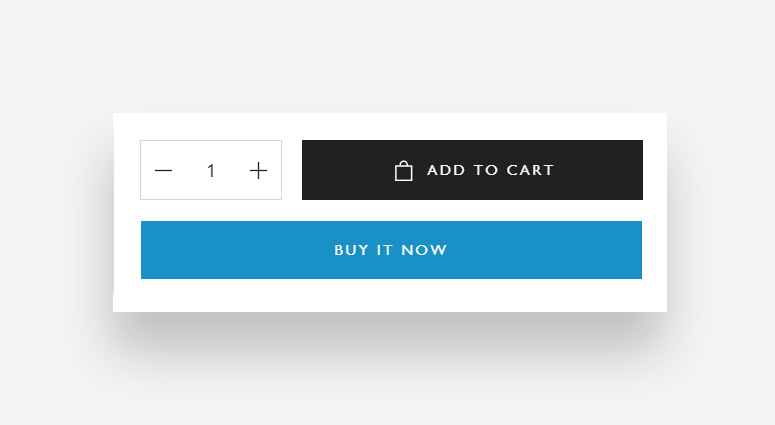Click the shopping bag icon

(x=404, y=171)
